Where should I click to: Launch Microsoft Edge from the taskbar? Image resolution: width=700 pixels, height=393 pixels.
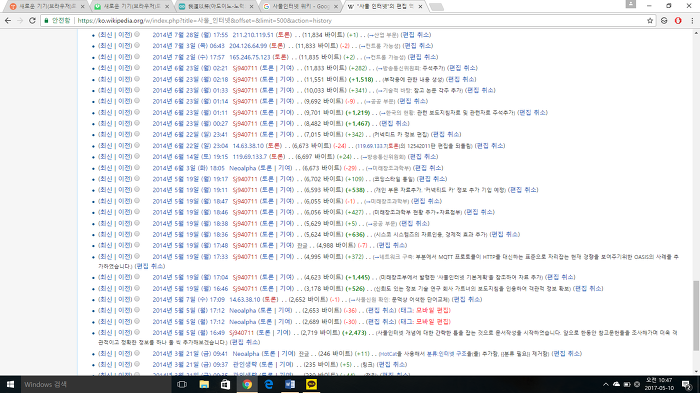(x=268, y=385)
